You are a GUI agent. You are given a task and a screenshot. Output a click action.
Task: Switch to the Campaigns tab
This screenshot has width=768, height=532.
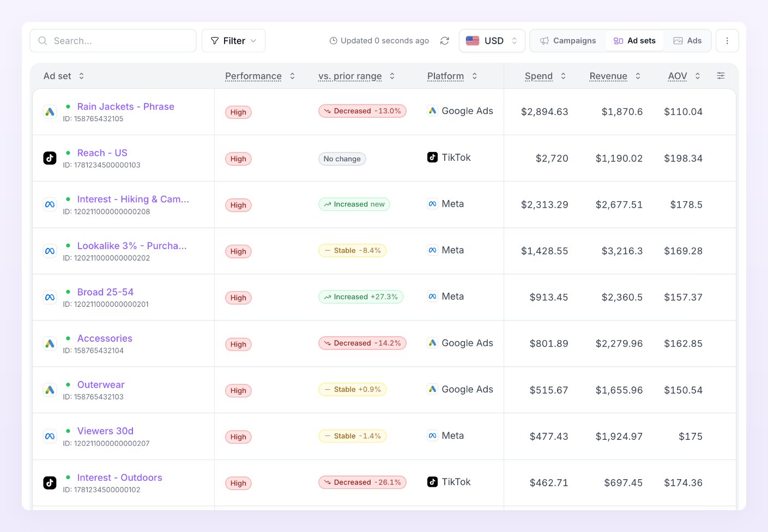[568, 41]
